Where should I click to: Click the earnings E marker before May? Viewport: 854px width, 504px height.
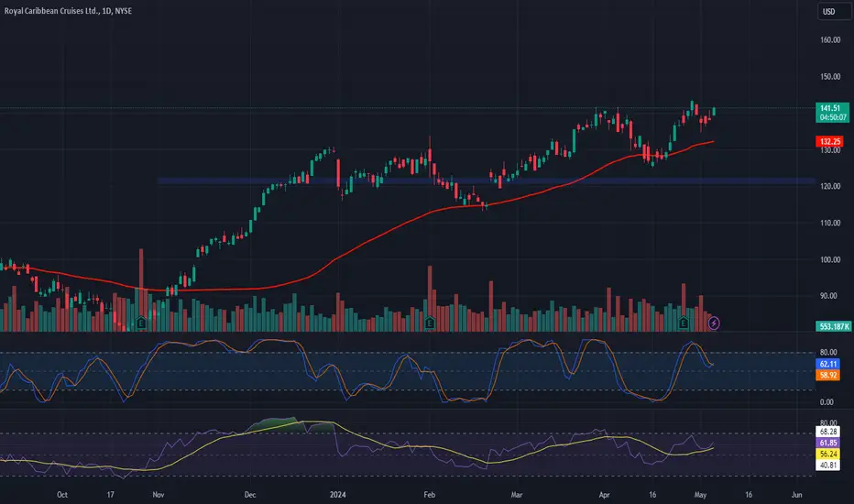tap(684, 323)
